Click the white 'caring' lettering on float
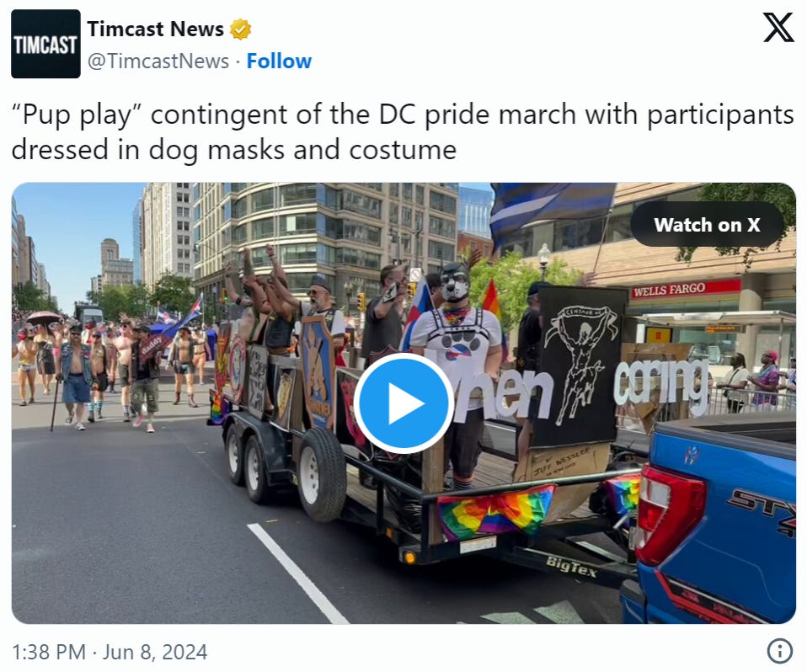Viewport: 807px width, 672px height. (660, 383)
